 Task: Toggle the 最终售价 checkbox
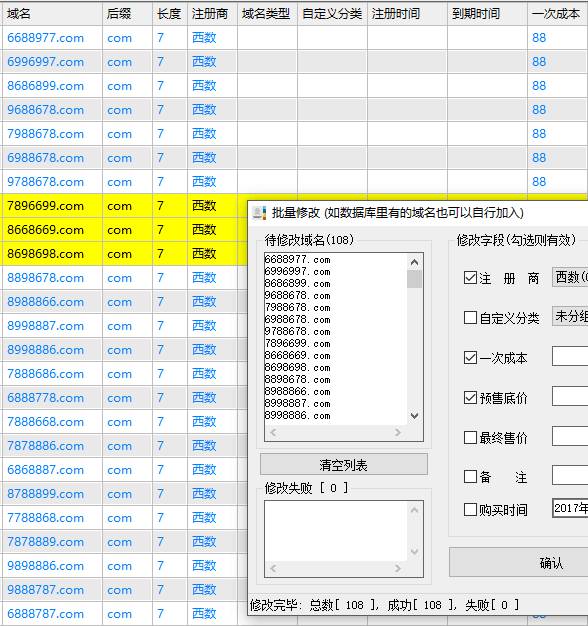coord(470,438)
